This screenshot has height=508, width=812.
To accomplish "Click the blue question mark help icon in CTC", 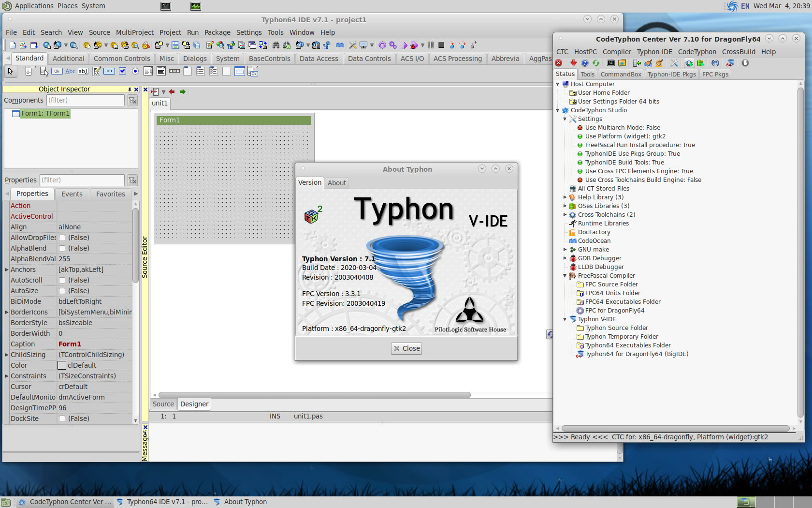I will click(x=585, y=63).
